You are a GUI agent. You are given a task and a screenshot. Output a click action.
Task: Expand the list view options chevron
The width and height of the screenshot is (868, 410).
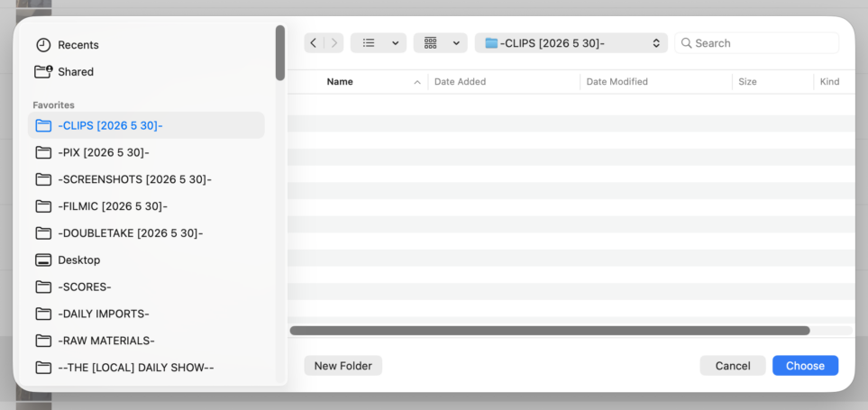(396, 43)
